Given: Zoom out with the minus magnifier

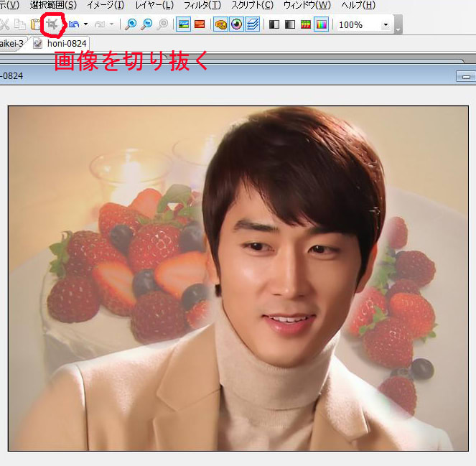Looking at the screenshot, I should pos(146,24).
